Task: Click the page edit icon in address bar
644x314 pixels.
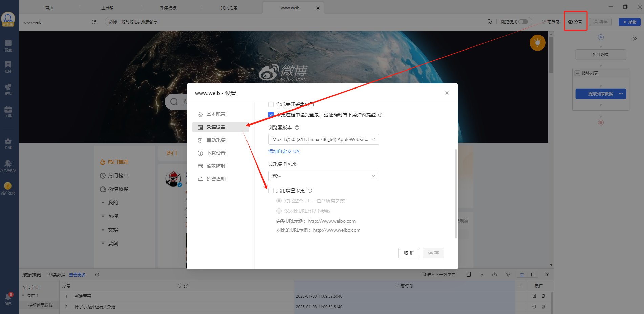Action: tap(490, 22)
